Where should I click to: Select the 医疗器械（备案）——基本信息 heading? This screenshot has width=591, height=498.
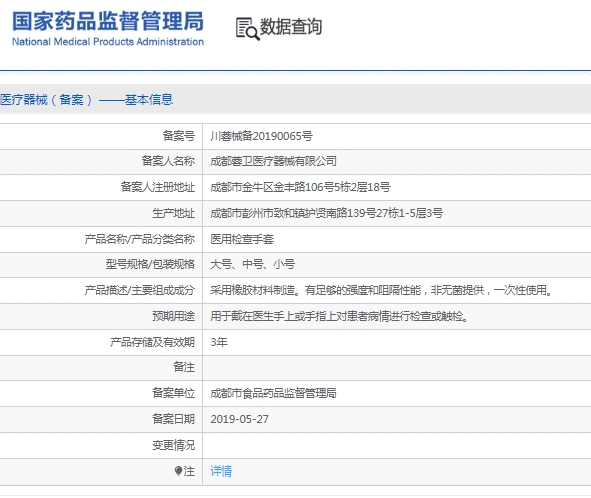click(x=86, y=100)
